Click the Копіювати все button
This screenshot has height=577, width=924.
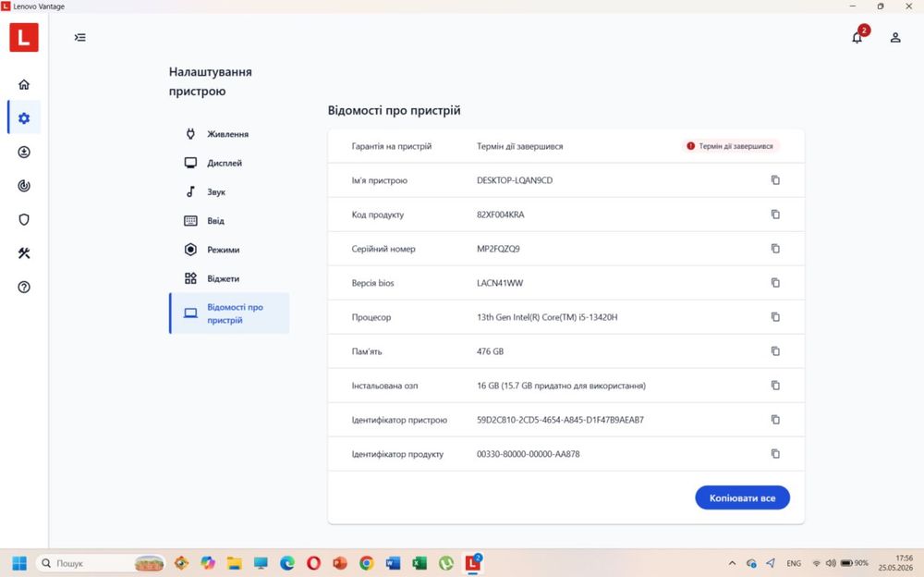pos(742,498)
